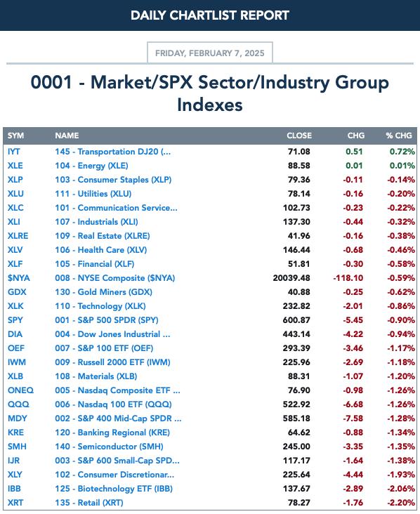Open 101 - Communication Services chart

[116, 208]
